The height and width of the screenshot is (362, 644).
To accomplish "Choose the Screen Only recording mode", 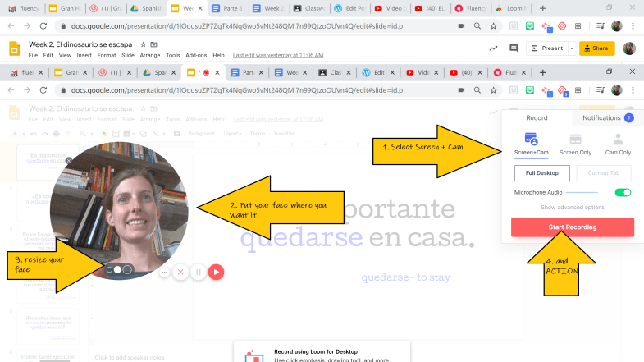I will click(x=575, y=143).
